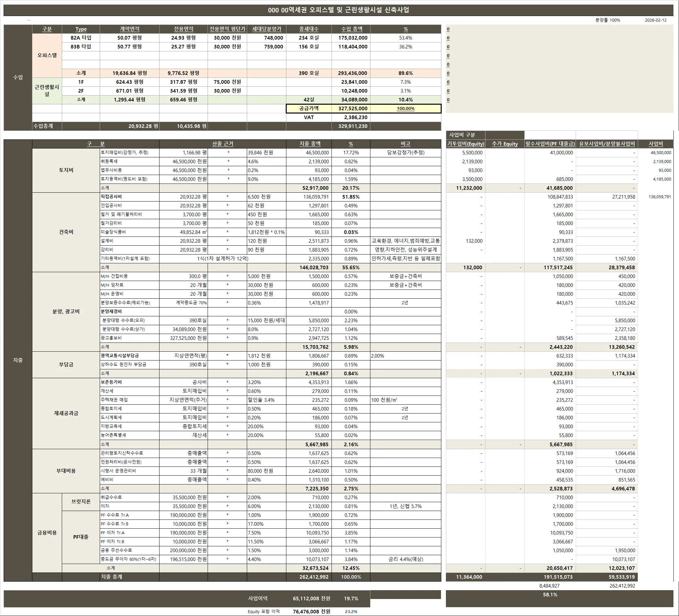Select the 지출 총계 row label
This screenshot has height=616, width=679.
(111, 577)
